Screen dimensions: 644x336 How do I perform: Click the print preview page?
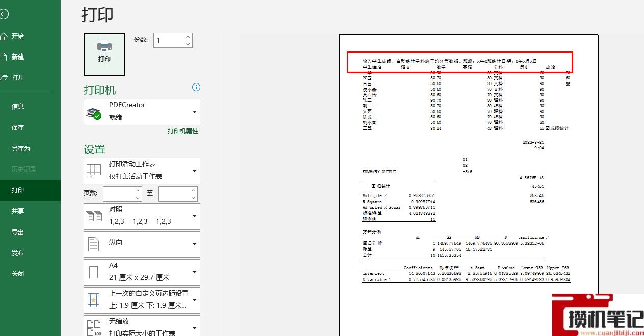[x=469, y=185]
